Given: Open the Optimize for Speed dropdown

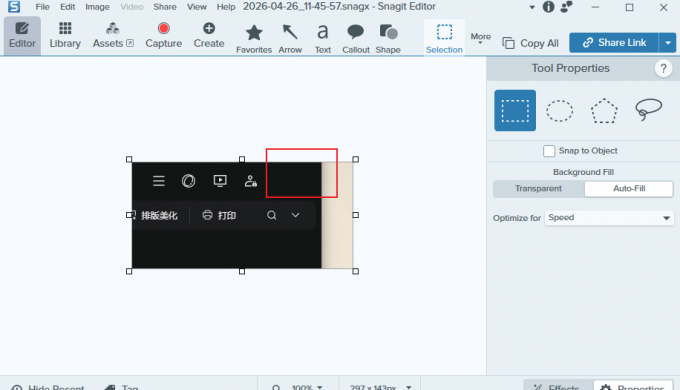Looking at the screenshot, I should tap(609, 218).
